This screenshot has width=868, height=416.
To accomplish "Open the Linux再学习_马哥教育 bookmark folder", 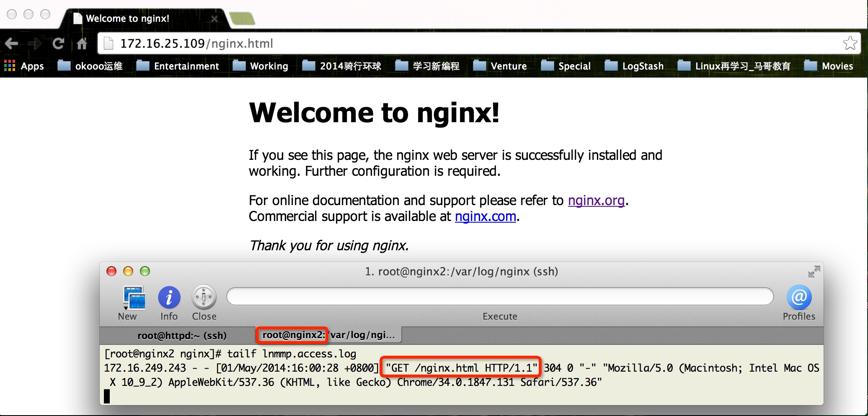I will pos(734,66).
